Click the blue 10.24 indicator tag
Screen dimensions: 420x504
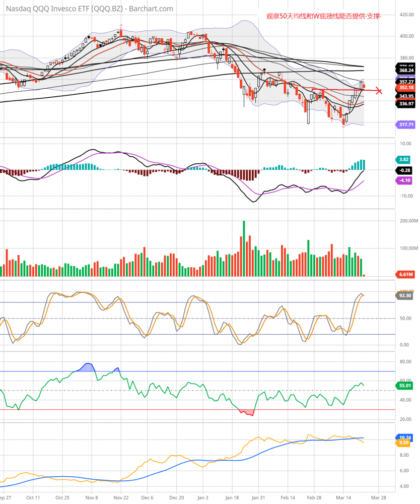pyautogui.click(x=392, y=437)
